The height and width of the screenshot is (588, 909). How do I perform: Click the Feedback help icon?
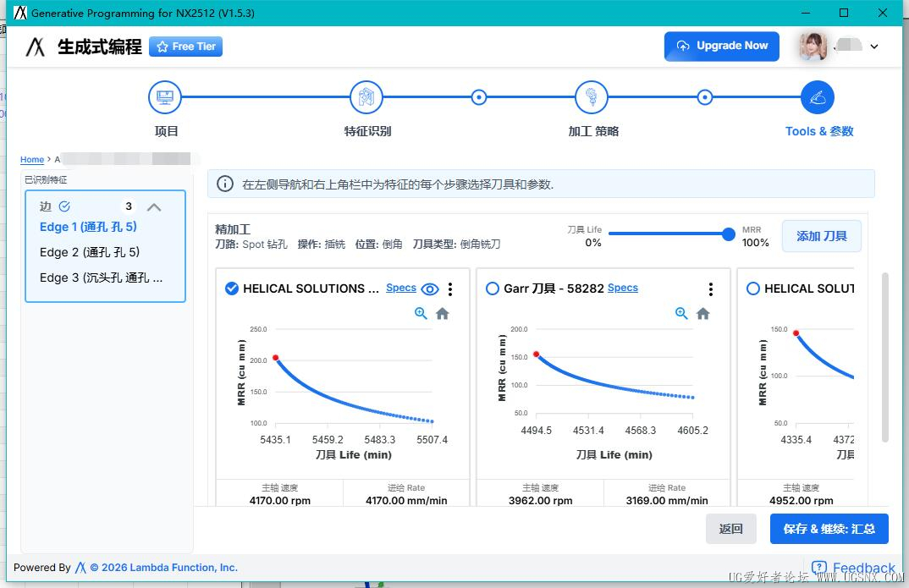[819, 568]
